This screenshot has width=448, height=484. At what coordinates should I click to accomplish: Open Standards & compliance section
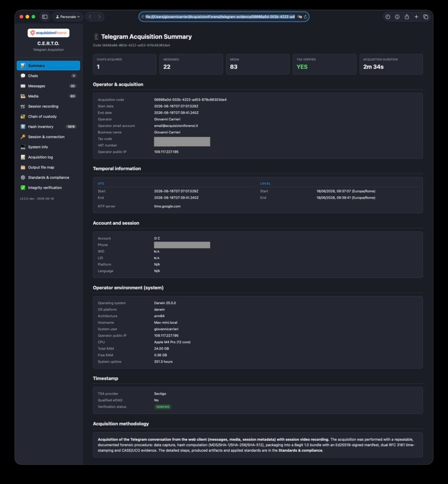point(48,178)
